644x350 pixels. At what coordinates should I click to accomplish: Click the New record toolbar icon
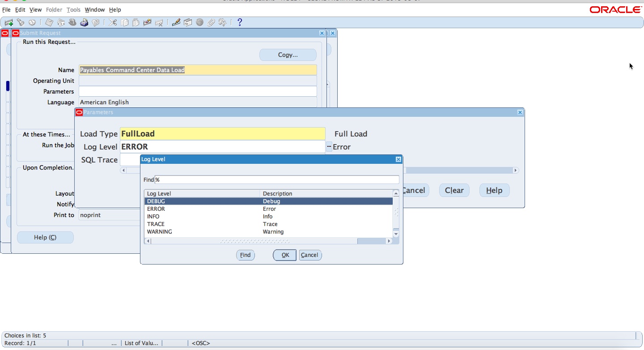pos(9,22)
